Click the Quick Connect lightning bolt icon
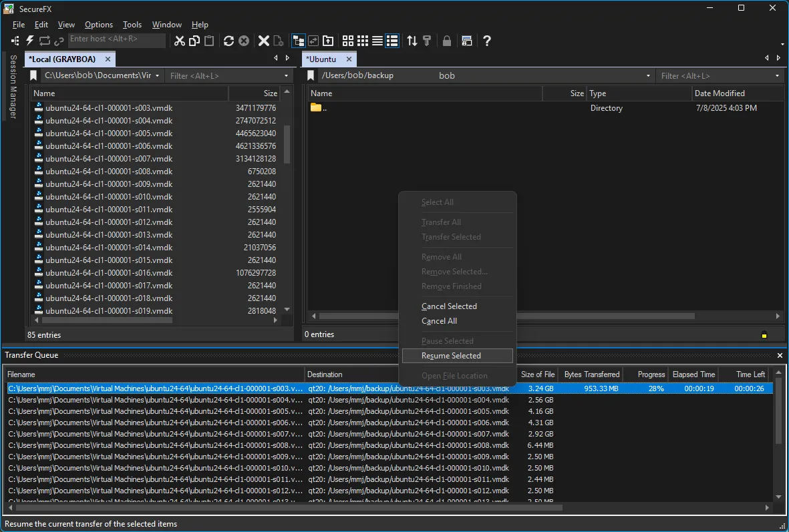The image size is (789, 532). (x=30, y=41)
